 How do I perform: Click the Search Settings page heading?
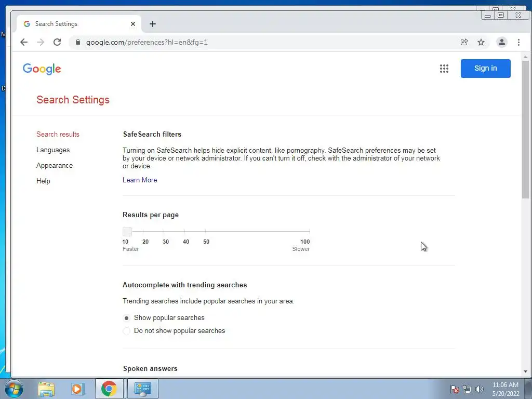73,100
